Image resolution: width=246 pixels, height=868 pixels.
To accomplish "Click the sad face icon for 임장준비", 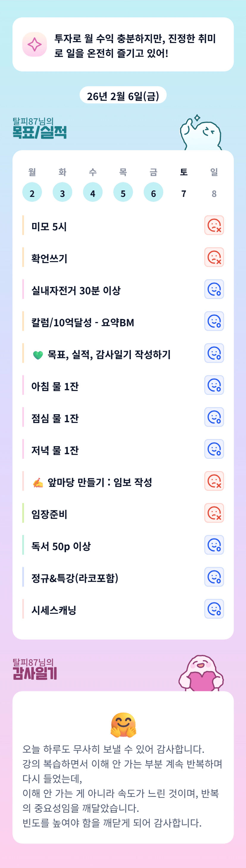I will [214, 513].
